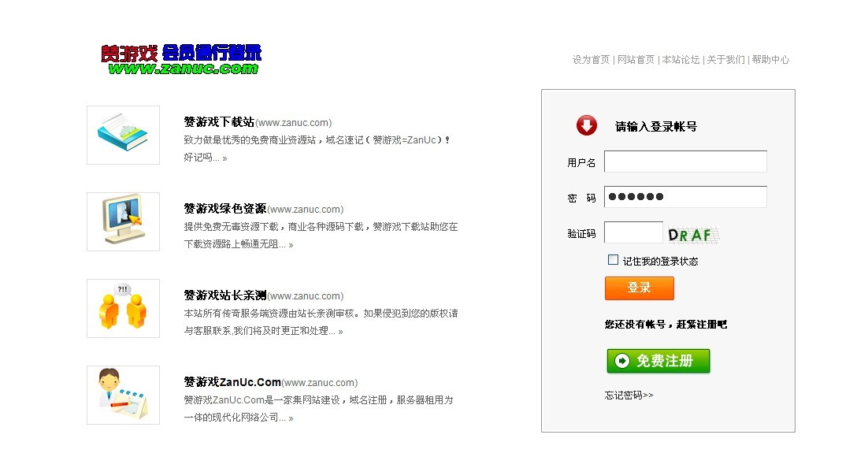Toggle the remember login status checkbox
Image resolution: width=868 pixels, height=468 pixels.
pos(613,260)
